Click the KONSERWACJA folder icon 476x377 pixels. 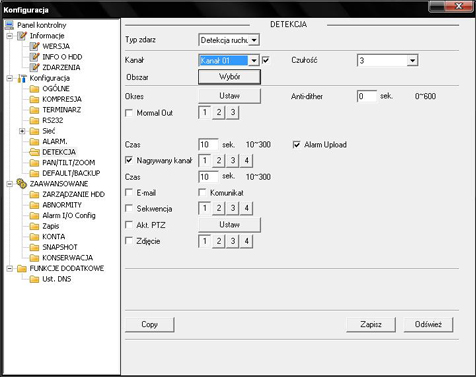[34, 258]
